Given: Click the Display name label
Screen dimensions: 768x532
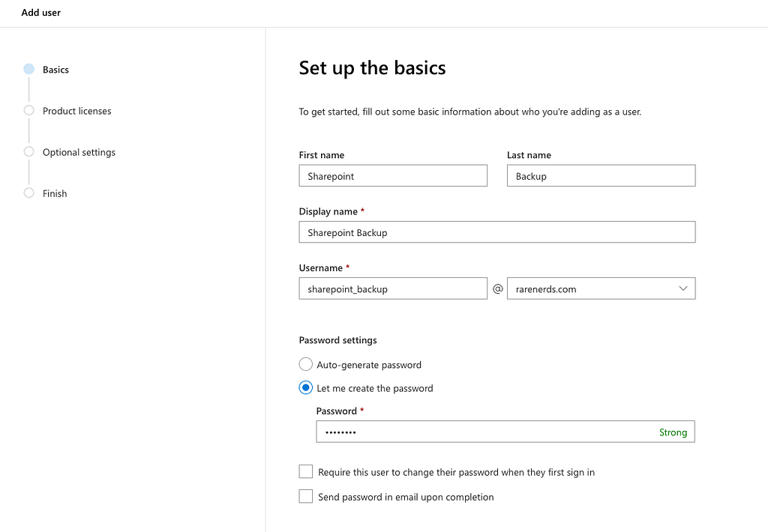Looking at the screenshot, I should click(x=328, y=211).
